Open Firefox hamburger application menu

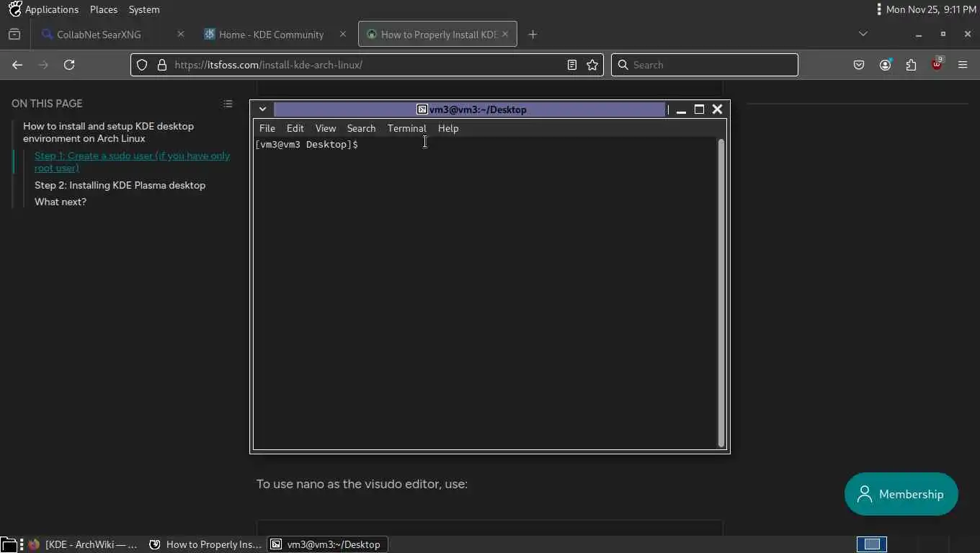[963, 65]
